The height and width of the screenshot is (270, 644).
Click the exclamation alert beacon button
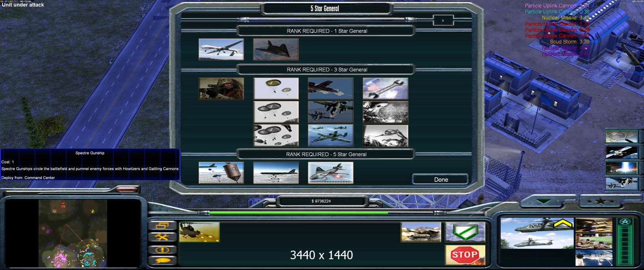pos(162,249)
